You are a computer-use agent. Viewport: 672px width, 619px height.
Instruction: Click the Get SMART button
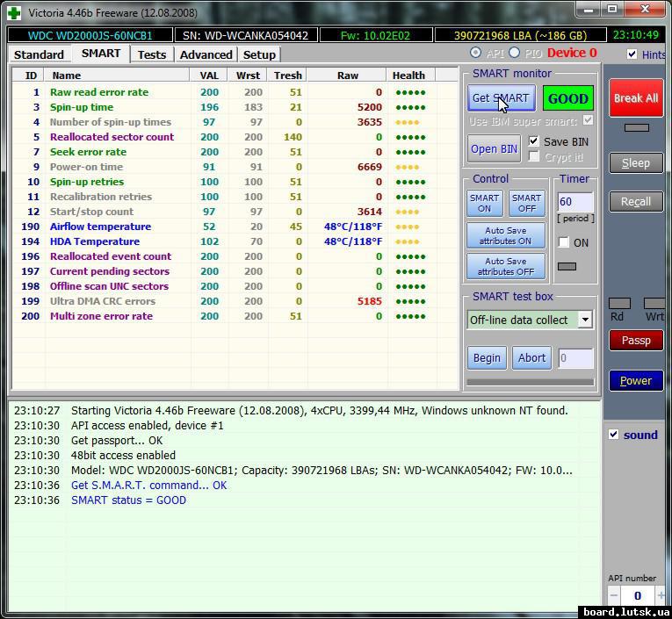click(500, 98)
